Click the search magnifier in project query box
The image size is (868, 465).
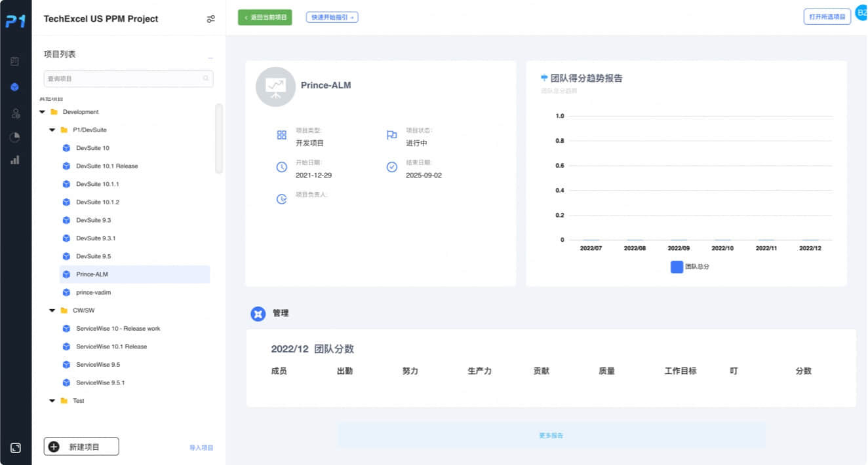tap(206, 79)
